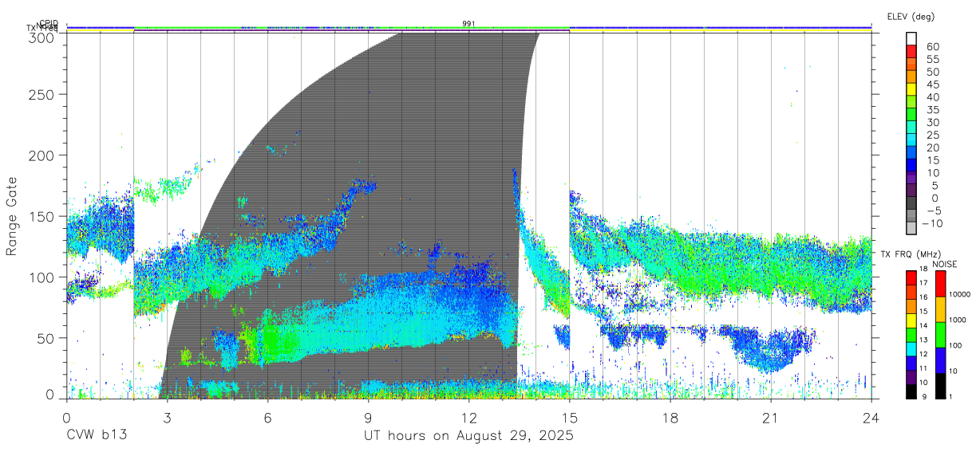Click the y-axis tick label '150'
Viewport: 980px width, 452px height.
click(x=43, y=216)
